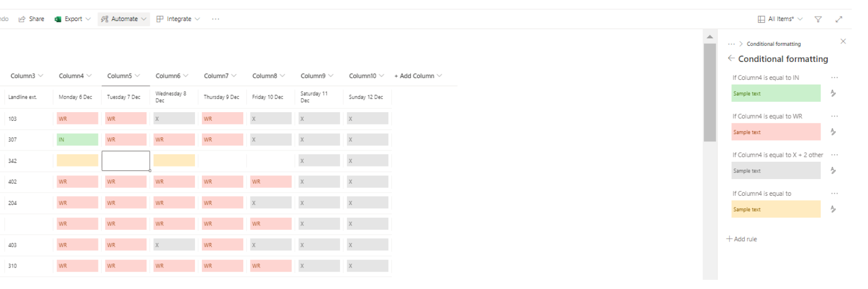Go back with Conditional formatting arrow
Screen dimensions: 868x289
731,58
